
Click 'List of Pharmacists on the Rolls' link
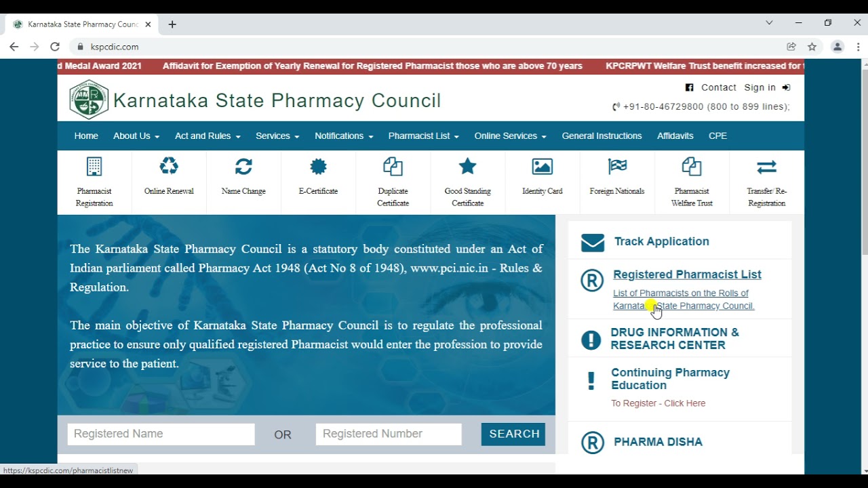click(684, 300)
